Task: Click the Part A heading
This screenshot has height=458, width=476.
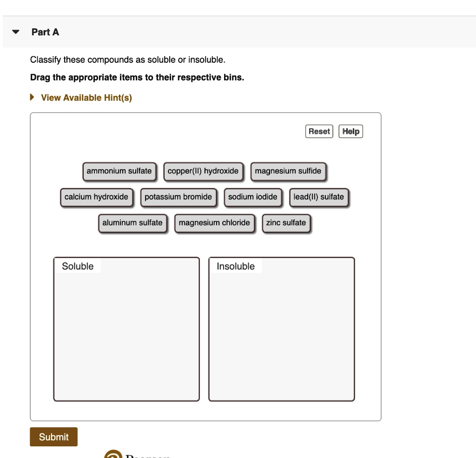Action: point(45,32)
